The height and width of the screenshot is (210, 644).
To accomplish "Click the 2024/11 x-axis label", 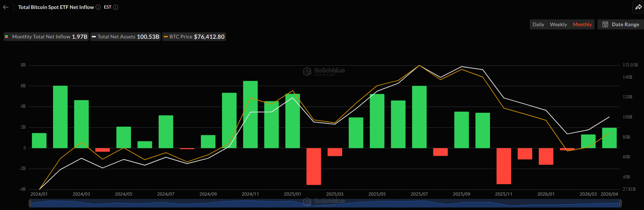I will (x=250, y=194).
